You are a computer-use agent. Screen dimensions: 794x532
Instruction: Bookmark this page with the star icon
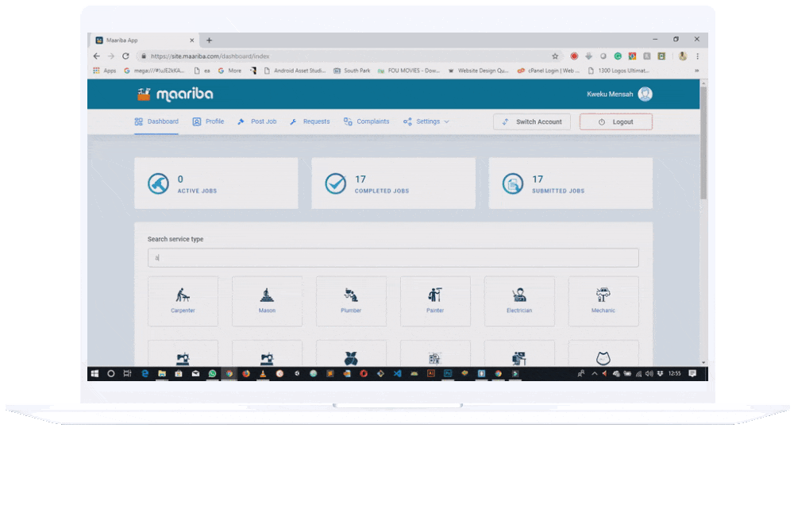click(555, 56)
